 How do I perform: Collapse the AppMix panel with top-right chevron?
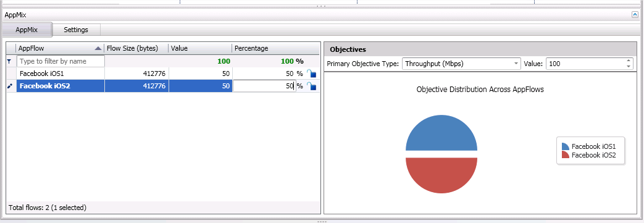click(x=635, y=14)
